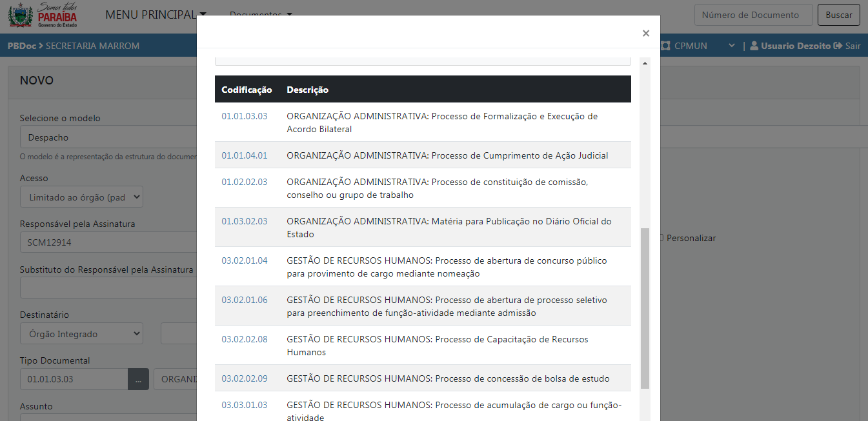The height and width of the screenshot is (421, 868).
Task: Click the Usuario Dezoito user icon
Action: click(x=754, y=46)
